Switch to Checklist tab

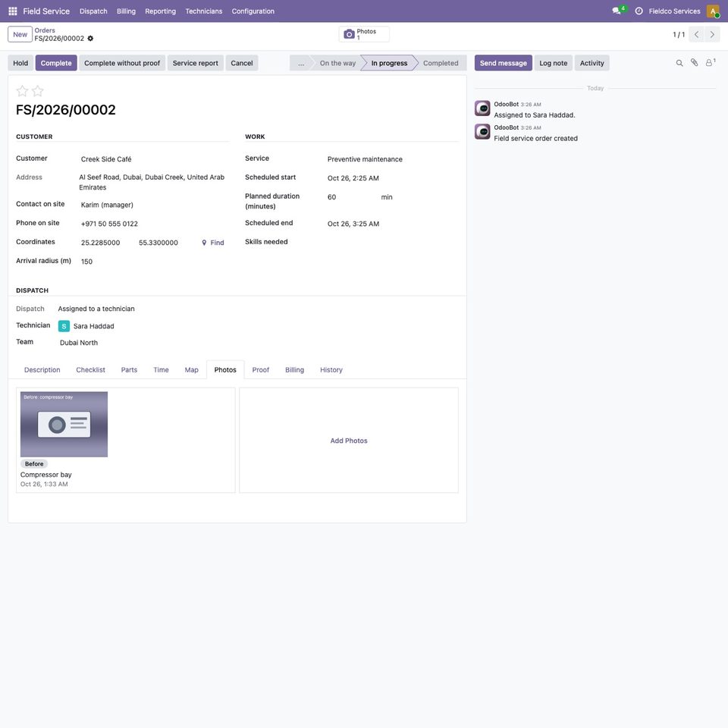(90, 370)
